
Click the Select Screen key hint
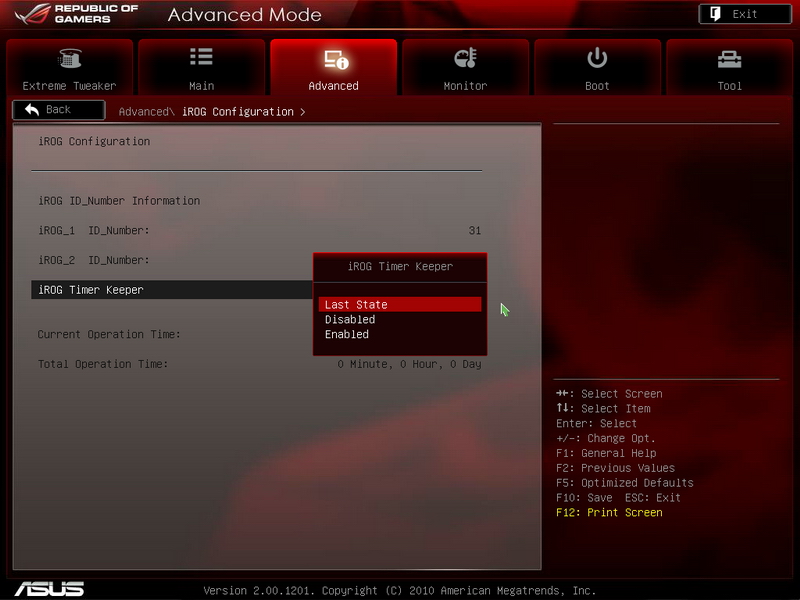609,394
